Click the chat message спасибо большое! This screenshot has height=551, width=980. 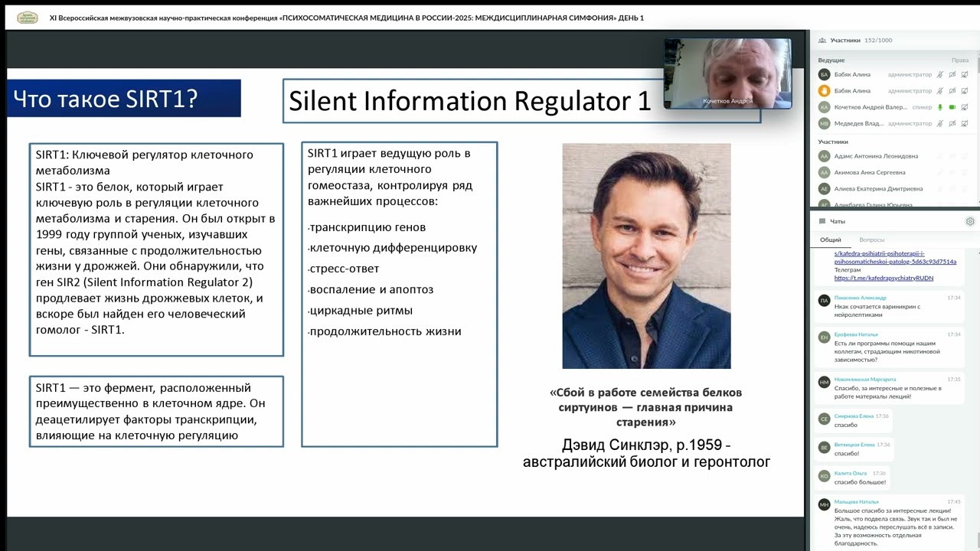[x=860, y=482]
